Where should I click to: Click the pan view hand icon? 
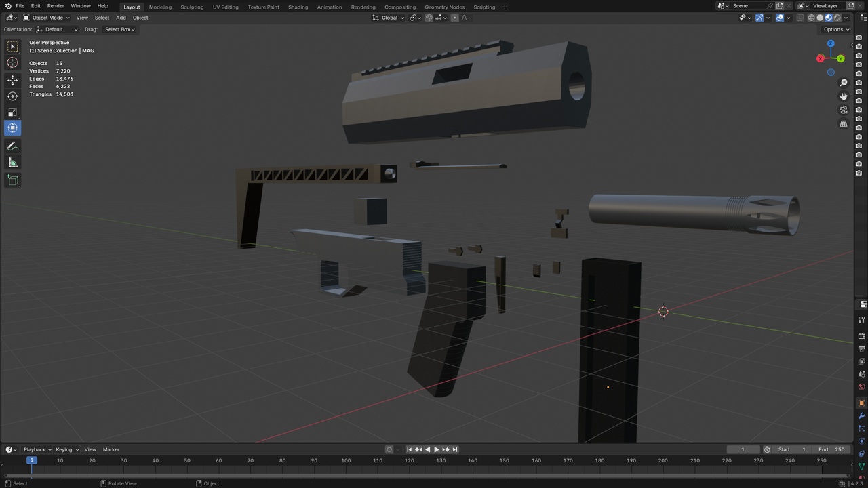(844, 96)
